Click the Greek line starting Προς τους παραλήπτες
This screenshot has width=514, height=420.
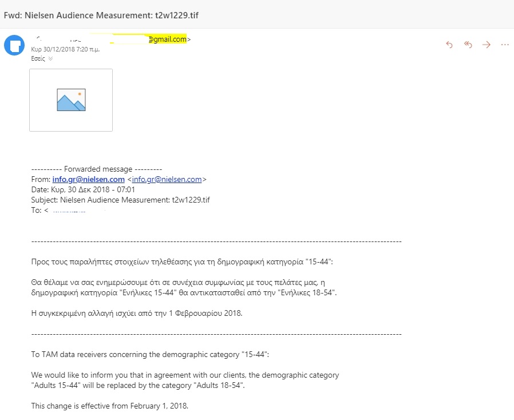pyautogui.click(x=182, y=261)
